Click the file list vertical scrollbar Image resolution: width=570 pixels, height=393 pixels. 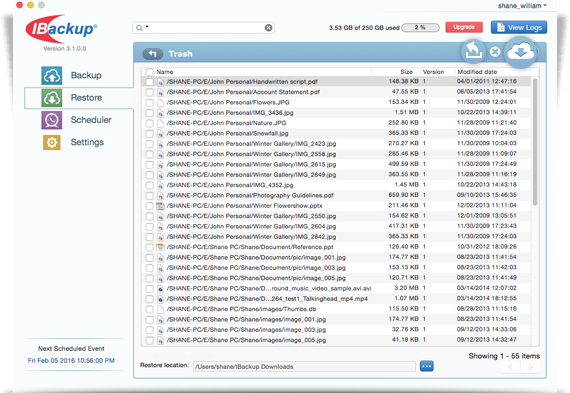[535, 142]
